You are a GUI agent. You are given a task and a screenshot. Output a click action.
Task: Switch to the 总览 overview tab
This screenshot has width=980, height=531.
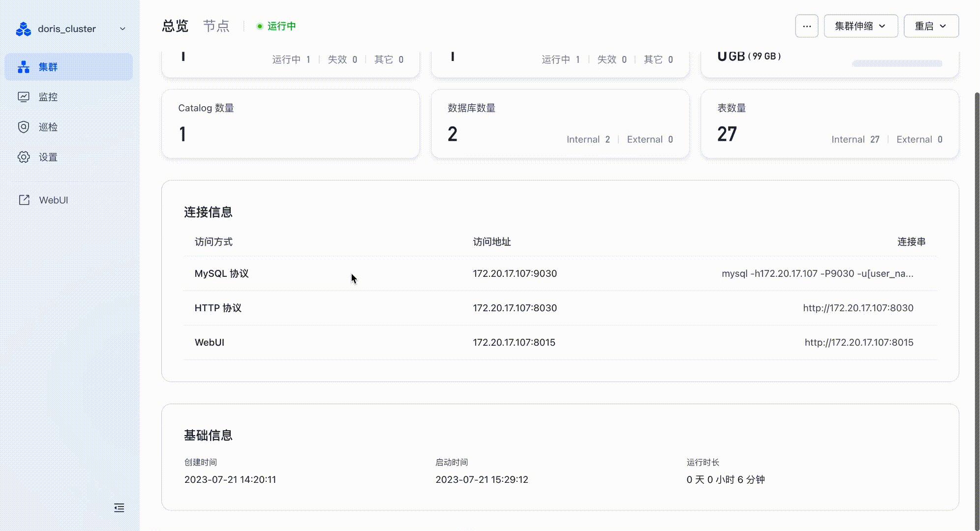175,26
